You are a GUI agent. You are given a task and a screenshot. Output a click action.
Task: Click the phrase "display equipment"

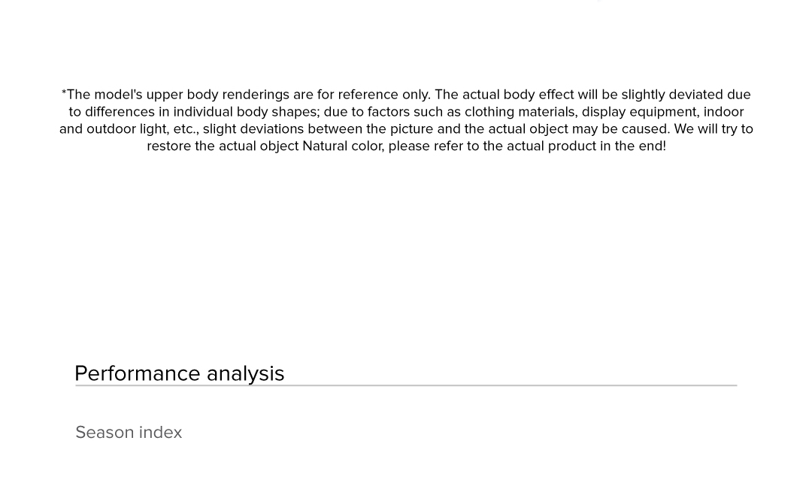(638, 112)
